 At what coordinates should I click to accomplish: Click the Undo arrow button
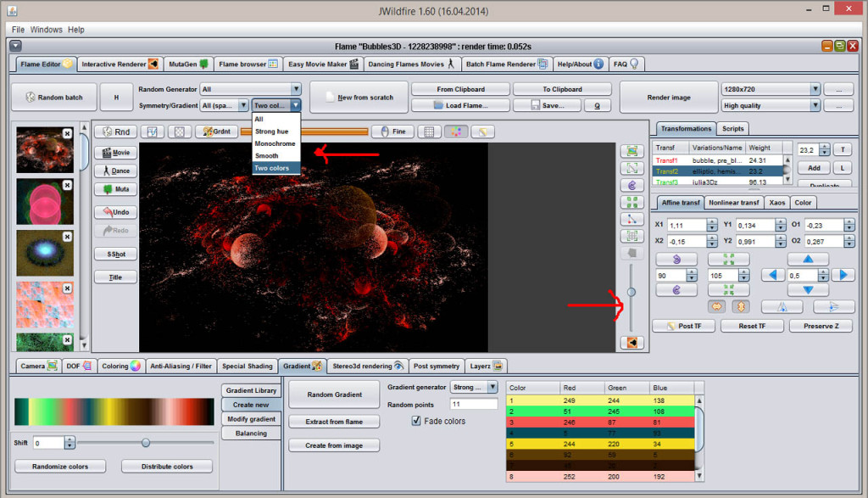click(x=115, y=211)
